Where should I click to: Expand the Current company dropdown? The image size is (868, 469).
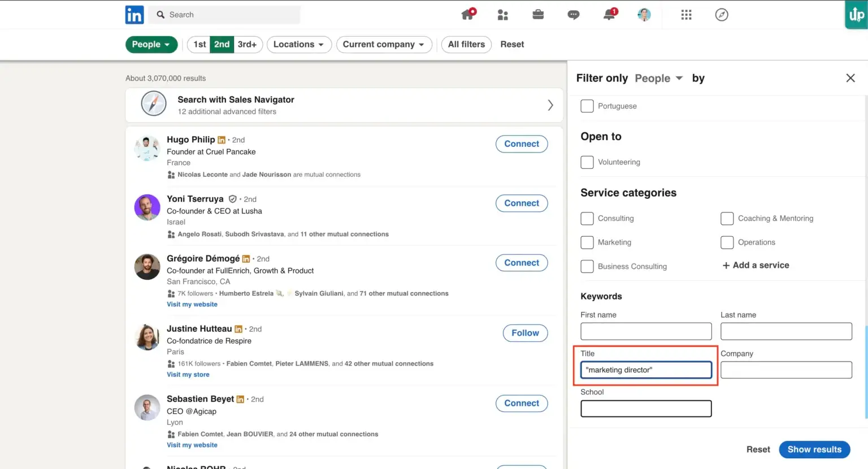[384, 45]
